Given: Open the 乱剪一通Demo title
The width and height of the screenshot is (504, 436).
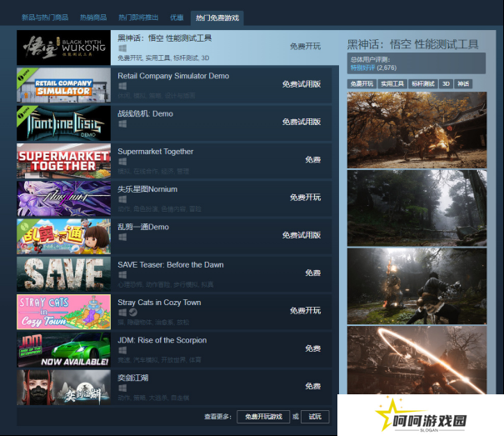Looking at the screenshot, I should (x=143, y=227).
